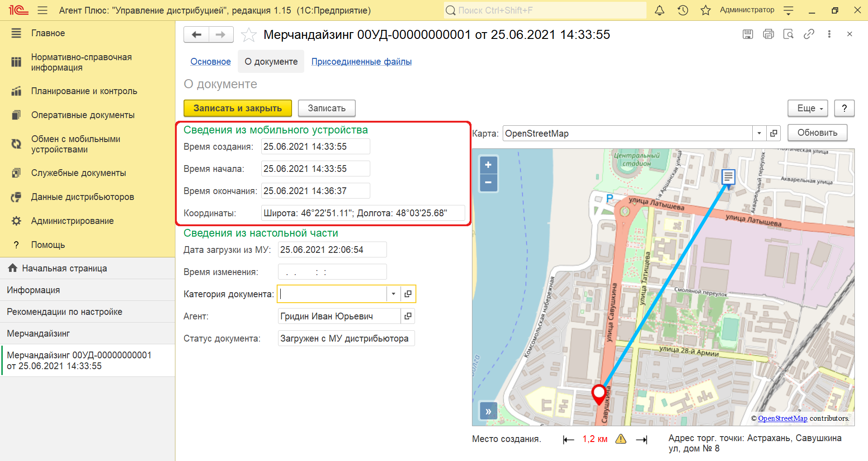Open more actions vertical dots
868x461 pixels.
click(829, 34)
